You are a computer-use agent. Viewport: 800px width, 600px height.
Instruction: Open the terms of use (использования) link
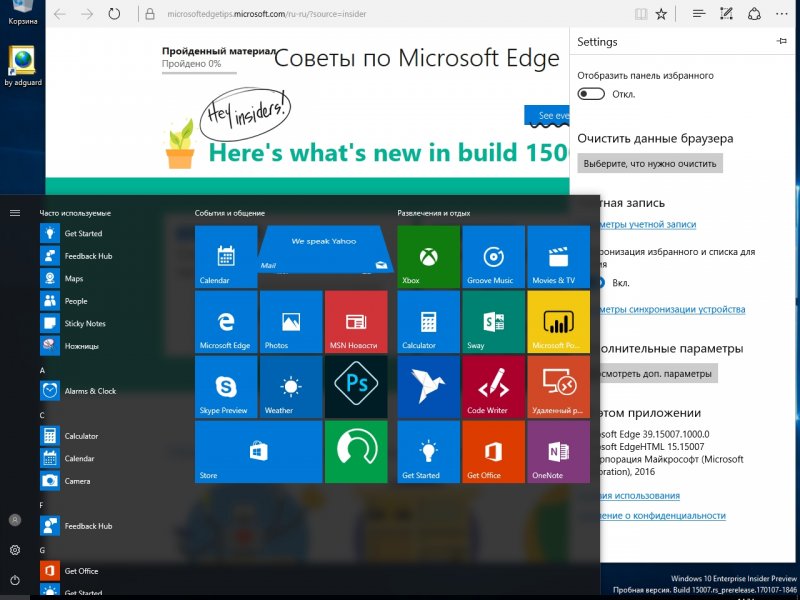[x=640, y=496]
